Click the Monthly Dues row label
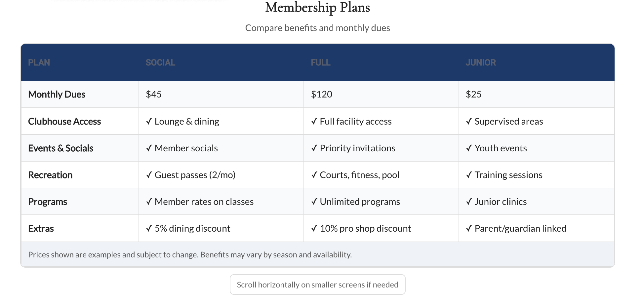The height and width of the screenshot is (304, 644). click(57, 95)
